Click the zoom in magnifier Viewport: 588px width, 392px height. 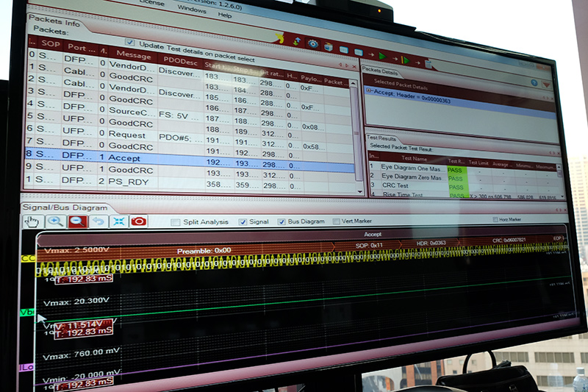[56, 221]
